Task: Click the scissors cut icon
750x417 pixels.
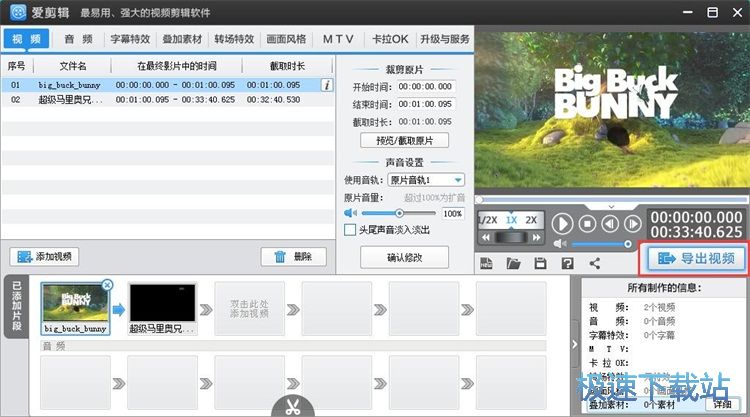Action: 293,407
